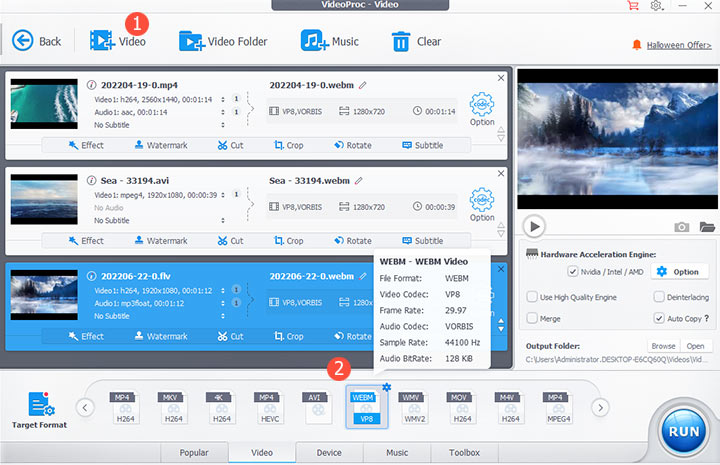720x465 pixels.
Task: Enable Merge checkbox
Action: tap(532, 318)
